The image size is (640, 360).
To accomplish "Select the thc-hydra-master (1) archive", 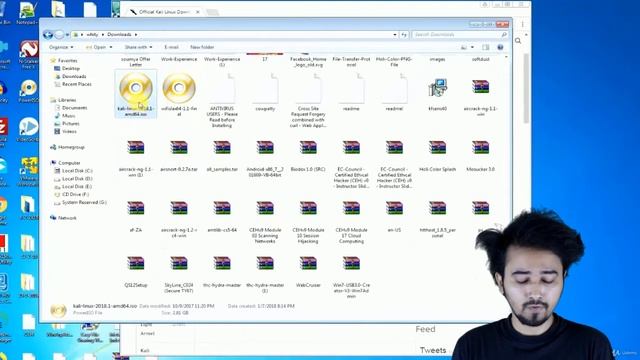I will pyautogui.click(x=265, y=274).
